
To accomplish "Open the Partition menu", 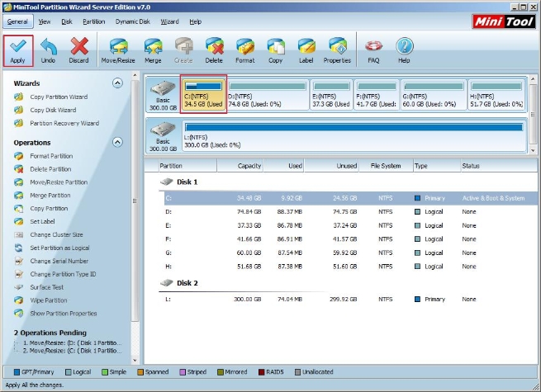I will click(93, 21).
